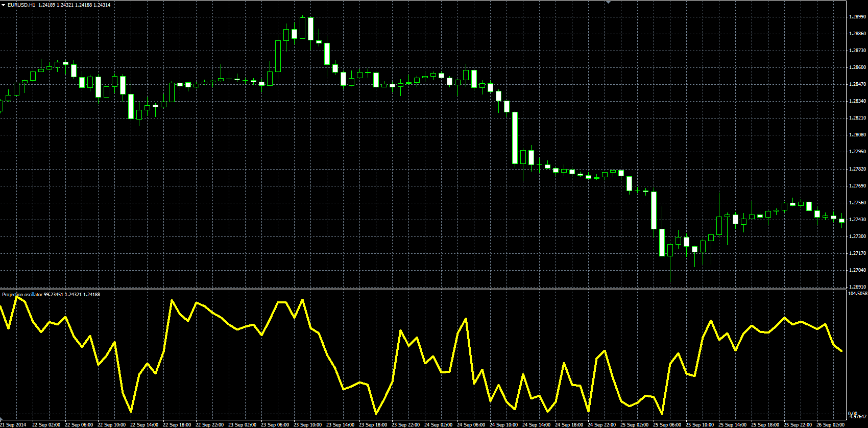Click the 24 Sep 14:00 time label
The height and width of the screenshot is (428, 868).
point(536,425)
